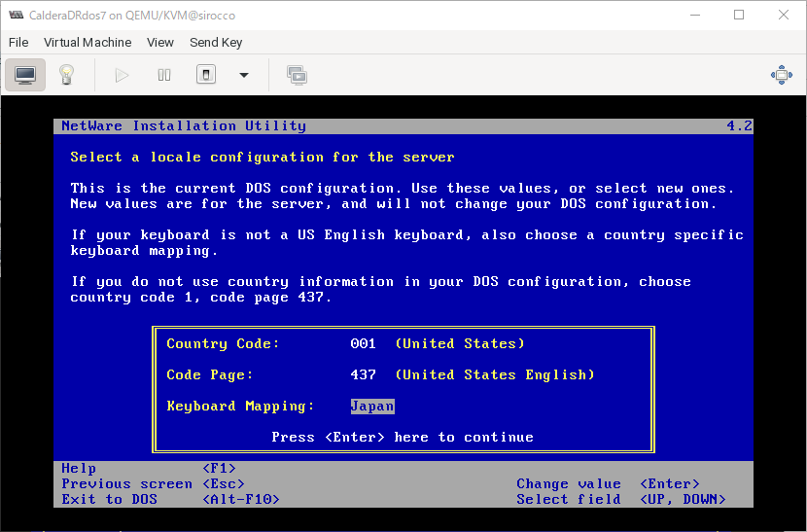Click 'Select a locale configuration' heading

[x=262, y=158]
